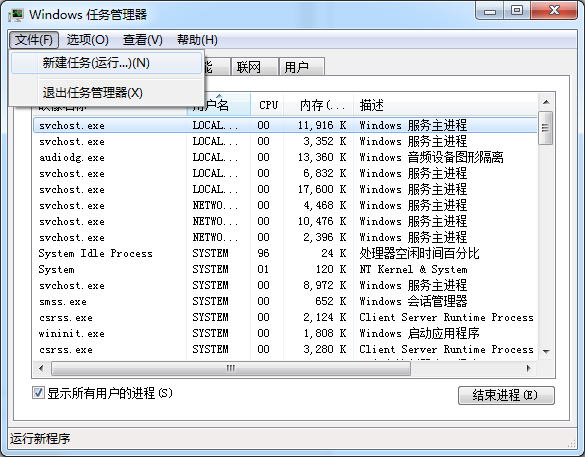585x457 pixels.
Task: Select svchost.exe using 8,972 K memory
Action: [285, 285]
